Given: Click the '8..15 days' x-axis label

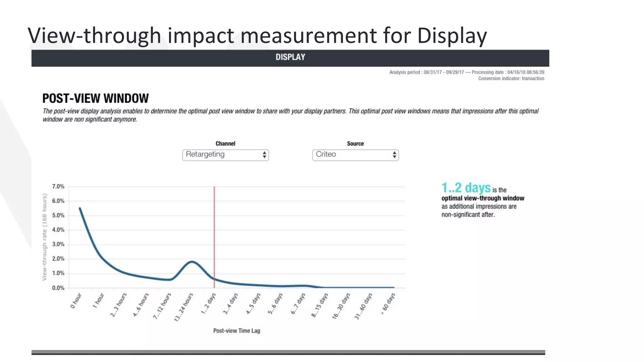Looking at the screenshot, I should (319, 305).
